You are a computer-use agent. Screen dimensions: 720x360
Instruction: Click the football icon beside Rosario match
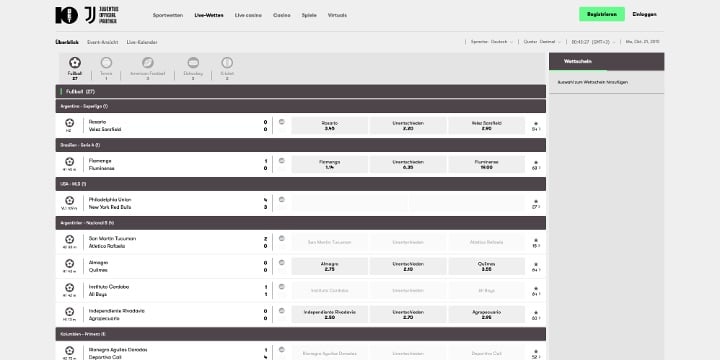point(69,123)
